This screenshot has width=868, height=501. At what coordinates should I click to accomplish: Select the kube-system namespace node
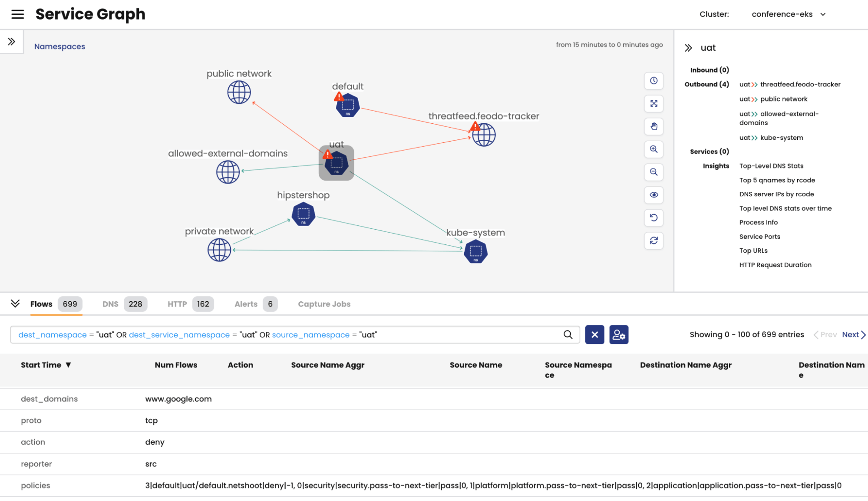pyautogui.click(x=475, y=251)
